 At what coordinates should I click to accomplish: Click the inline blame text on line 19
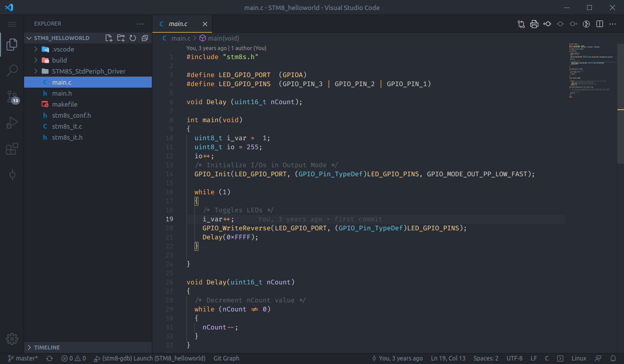click(320, 219)
